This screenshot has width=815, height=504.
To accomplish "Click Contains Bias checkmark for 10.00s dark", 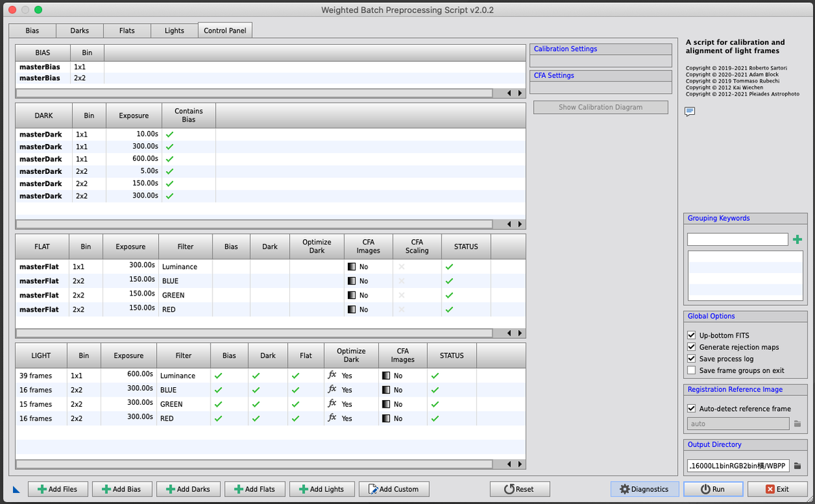I will 170,134.
